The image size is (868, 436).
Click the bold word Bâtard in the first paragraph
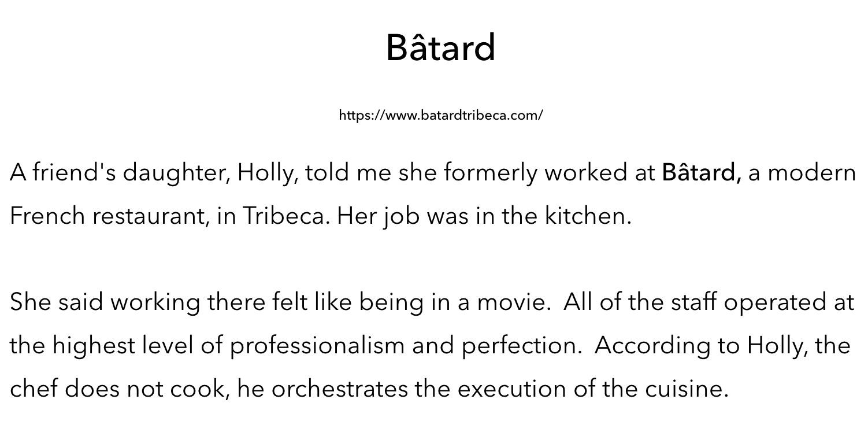701,172
